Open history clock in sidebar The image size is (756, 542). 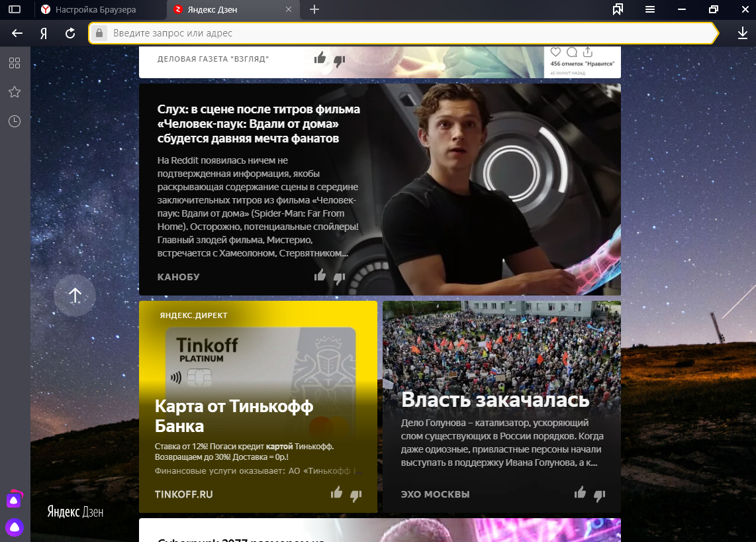(x=15, y=121)
